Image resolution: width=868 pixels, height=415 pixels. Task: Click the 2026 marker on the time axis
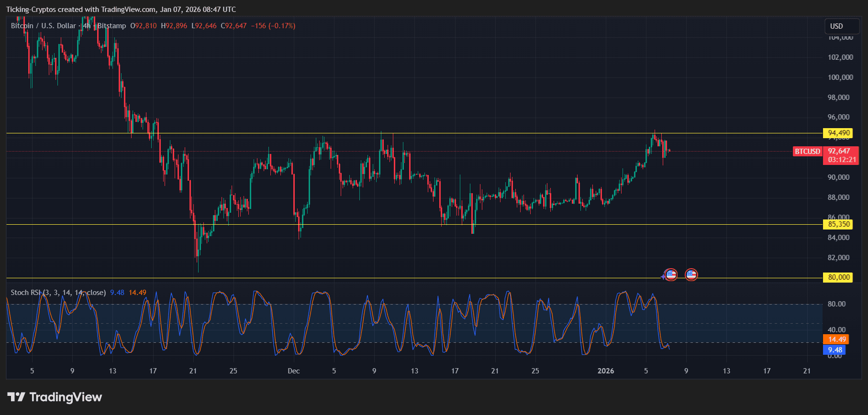pyautogui.click(x=605, y=371)
